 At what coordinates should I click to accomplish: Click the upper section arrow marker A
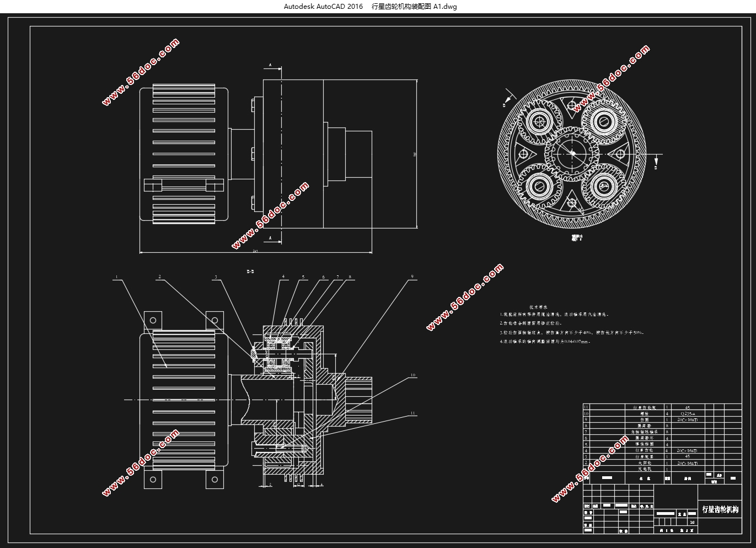click(270, 65)
